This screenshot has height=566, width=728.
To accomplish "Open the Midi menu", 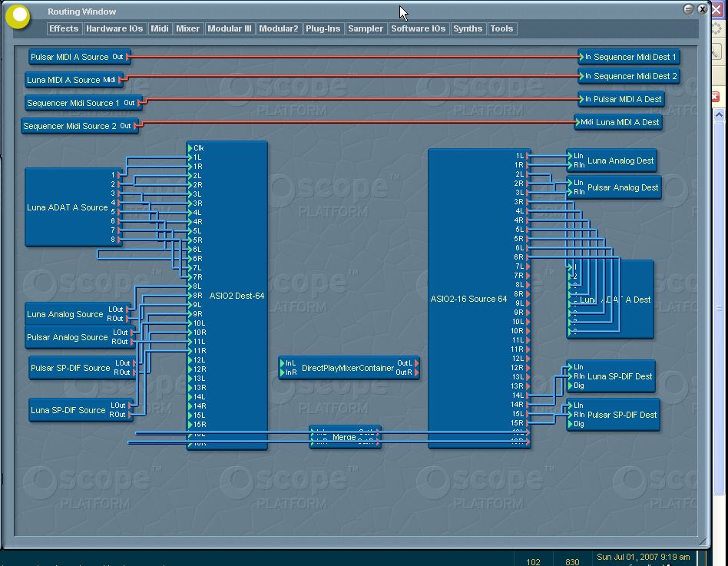I will point(159,28).
